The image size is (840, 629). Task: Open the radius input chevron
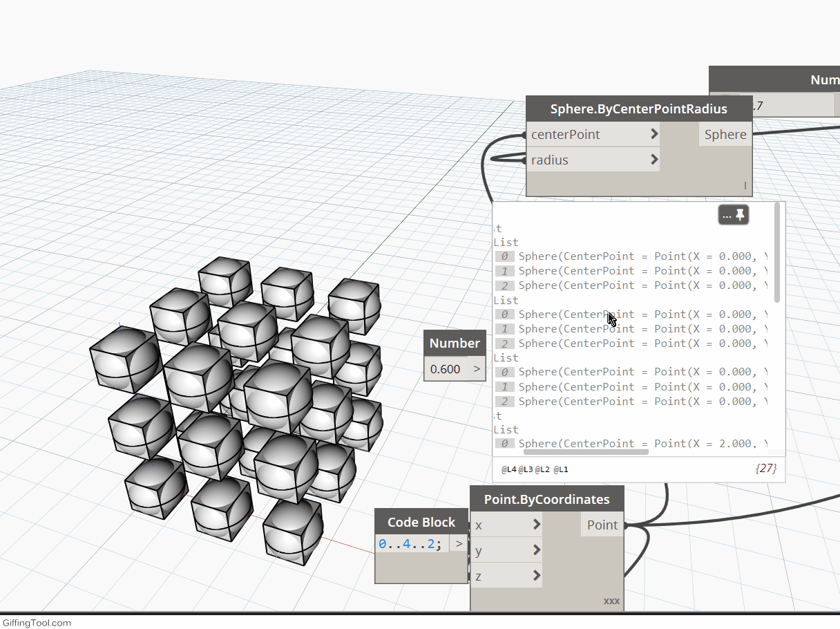tap(653, 160)
